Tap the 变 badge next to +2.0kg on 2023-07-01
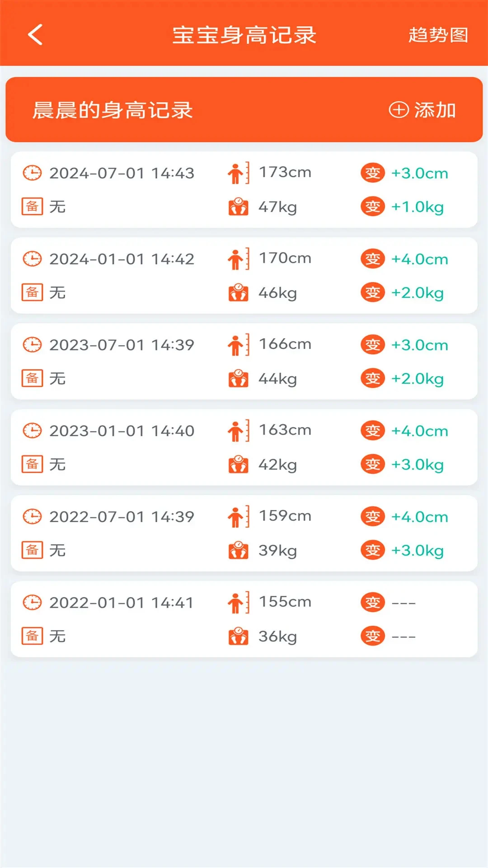Viewport: 488px width, 868px height. tap(372, 378)
